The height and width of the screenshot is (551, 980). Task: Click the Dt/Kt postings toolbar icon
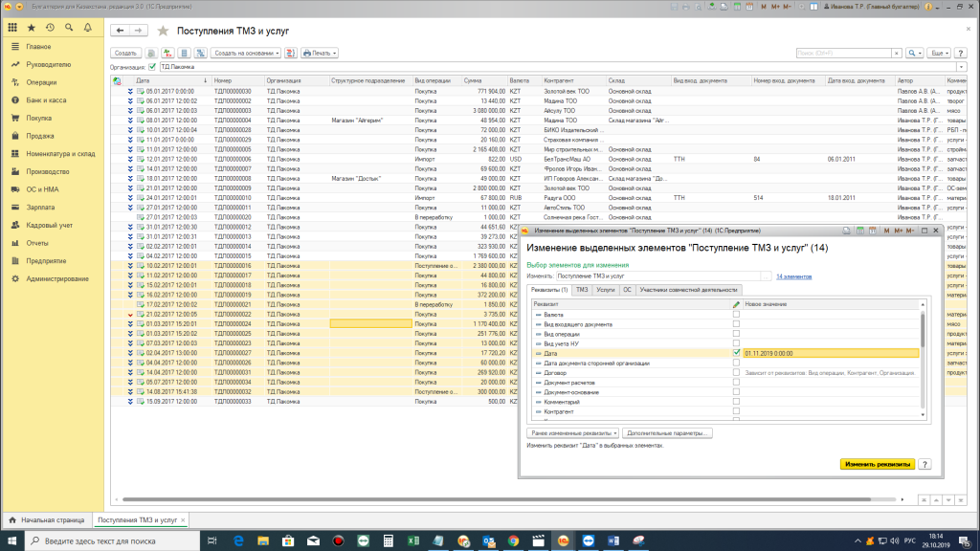(x=167, y=54)
